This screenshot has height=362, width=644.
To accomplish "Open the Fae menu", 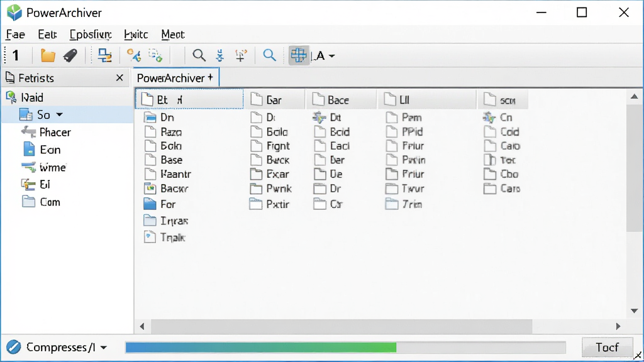I will tap(15, 35).
